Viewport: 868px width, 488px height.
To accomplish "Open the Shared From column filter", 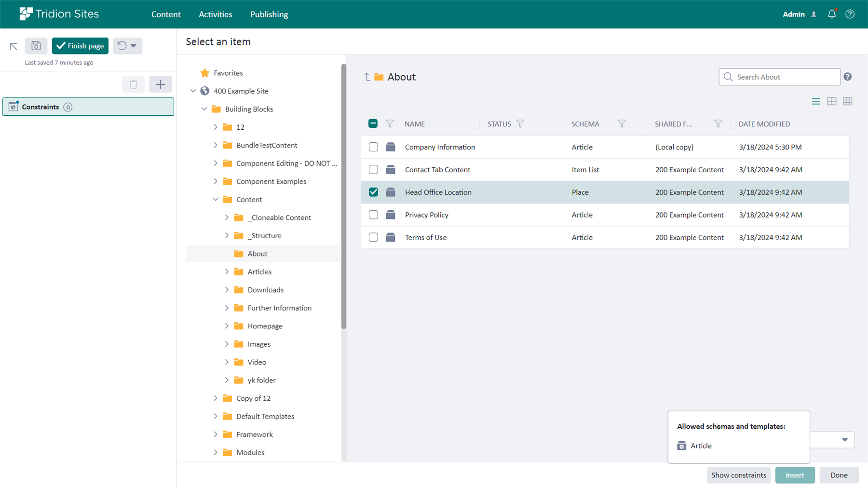I will tap(718, 124).
